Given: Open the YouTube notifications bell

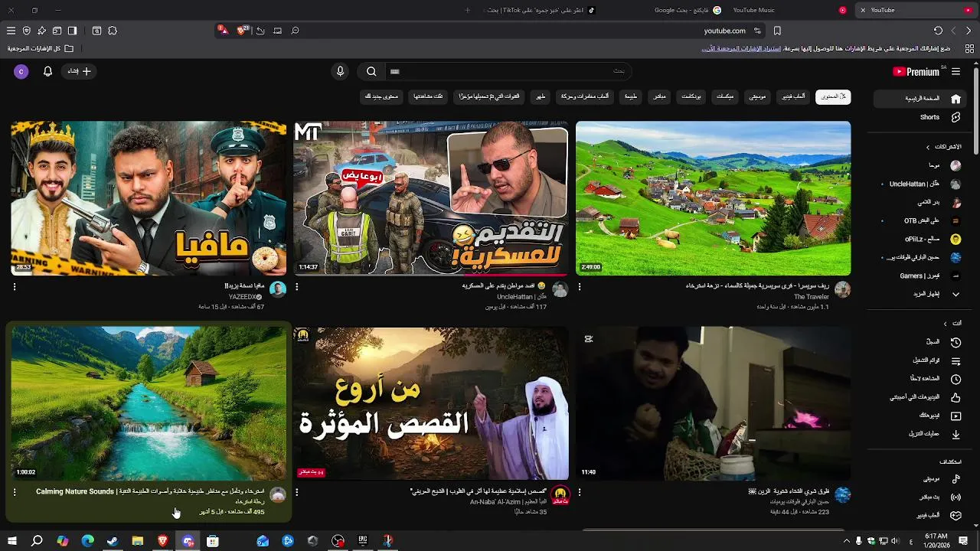Looking at the screenshot, I should coord(47,71).
